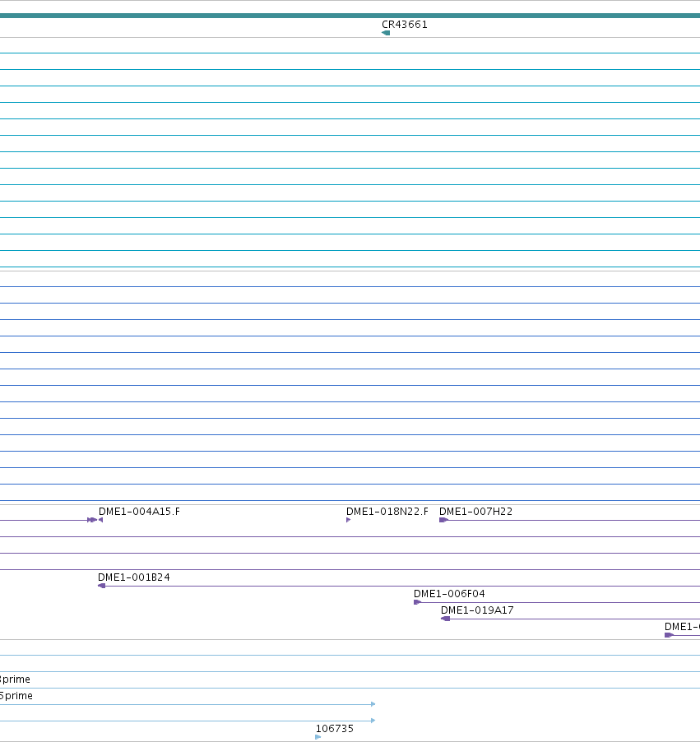Viewport: 700px width, 742px height.
Task: Click the lower light blue arrowhead above 106735
Action: pyautogui.click(x=373, y=721)
